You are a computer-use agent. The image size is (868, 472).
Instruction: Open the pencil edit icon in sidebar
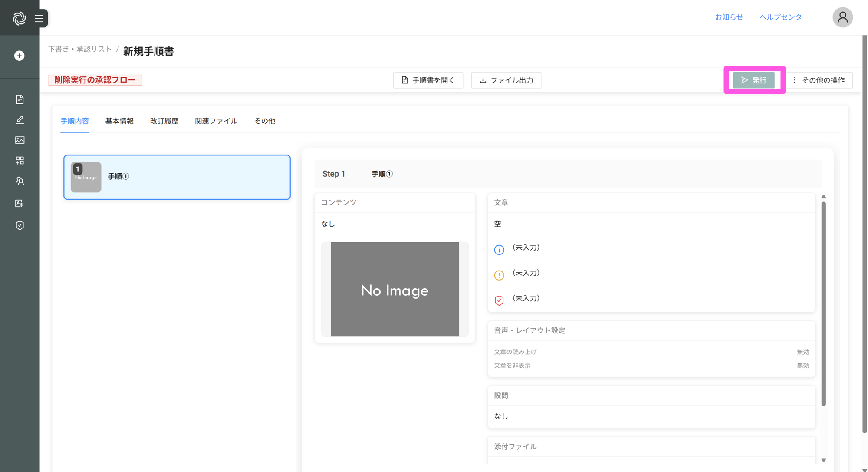[20, 120]
